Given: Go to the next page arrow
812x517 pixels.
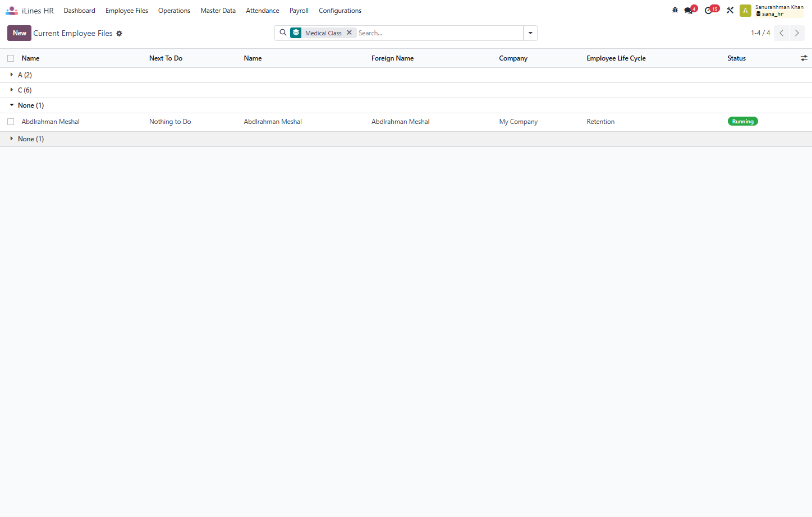Looking at the screenshot, I should click(x=797, y=33).
